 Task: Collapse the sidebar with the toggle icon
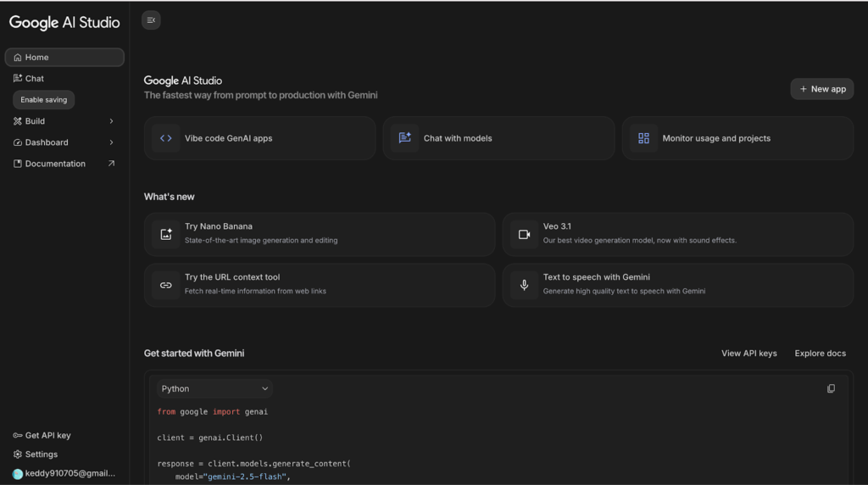tap(151, 20)
